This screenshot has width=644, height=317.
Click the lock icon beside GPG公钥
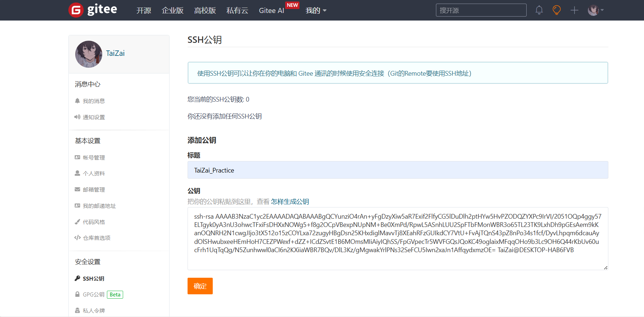77,294
